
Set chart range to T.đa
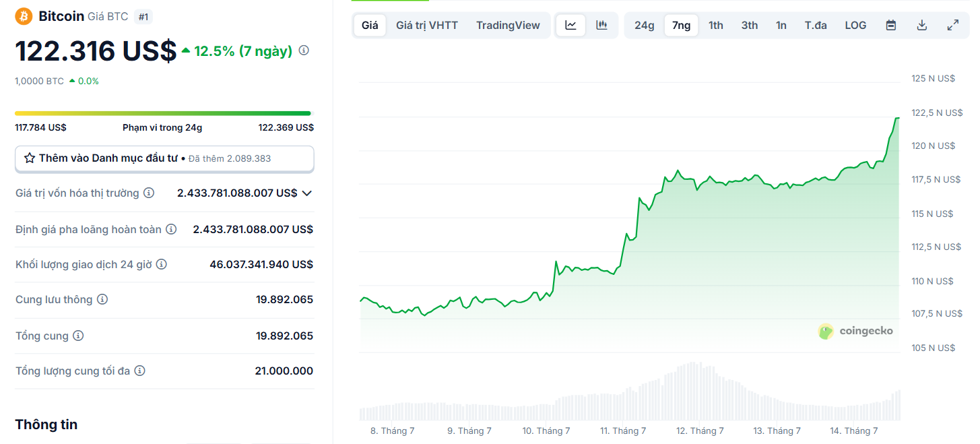pos(816,26)
